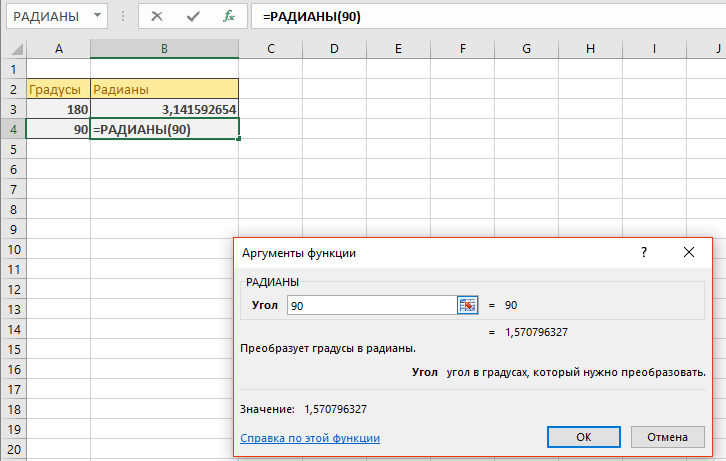Select cell with value 3,141592654

(x=164, y=109)
